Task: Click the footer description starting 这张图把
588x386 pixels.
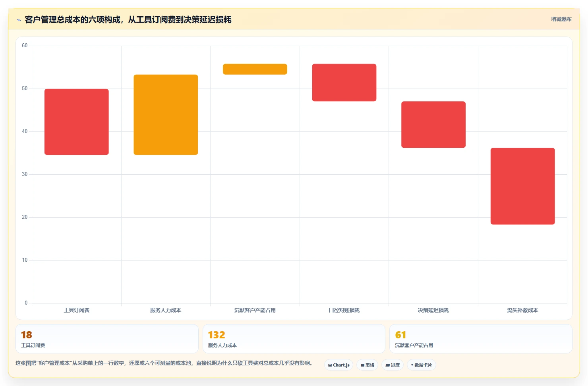Action: (164, 363)
